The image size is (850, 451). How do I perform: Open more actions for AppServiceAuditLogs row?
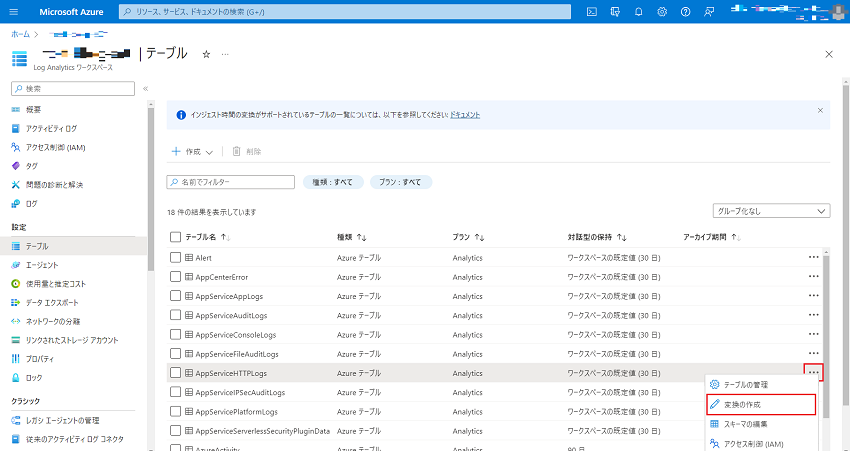(813, 315)
